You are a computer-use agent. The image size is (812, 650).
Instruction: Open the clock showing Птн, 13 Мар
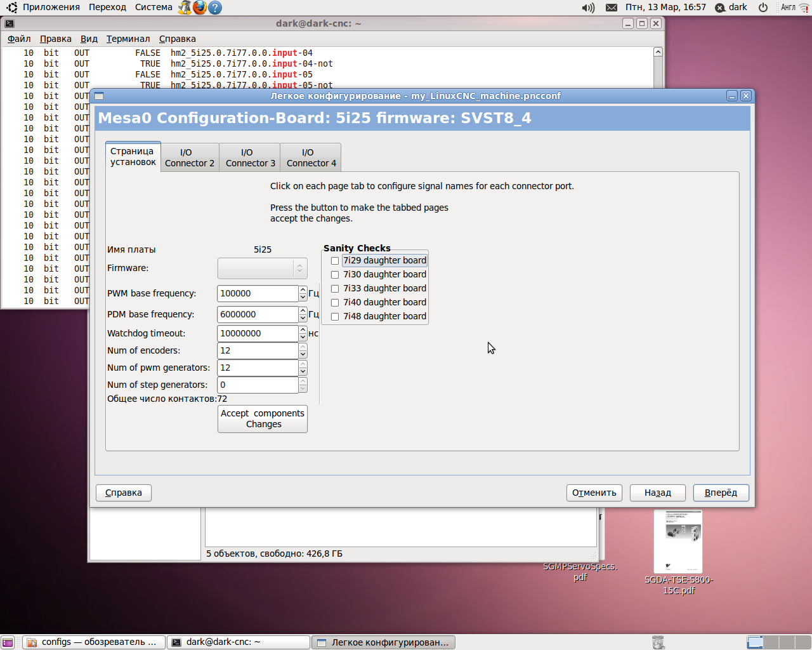coord(665,7)
